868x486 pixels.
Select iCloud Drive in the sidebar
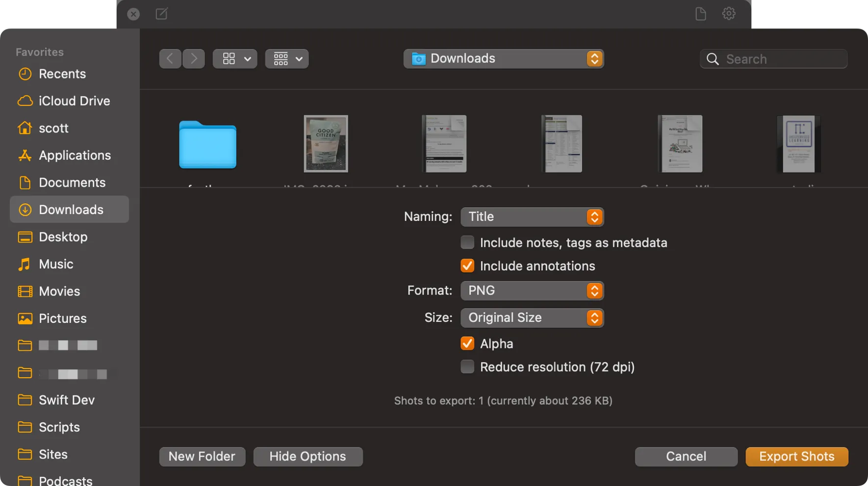74,101
